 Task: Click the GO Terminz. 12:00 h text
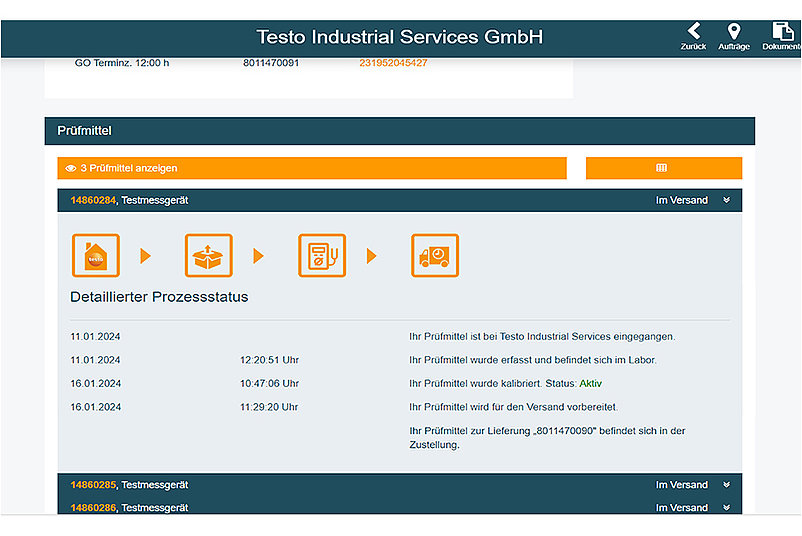[122, 63]
